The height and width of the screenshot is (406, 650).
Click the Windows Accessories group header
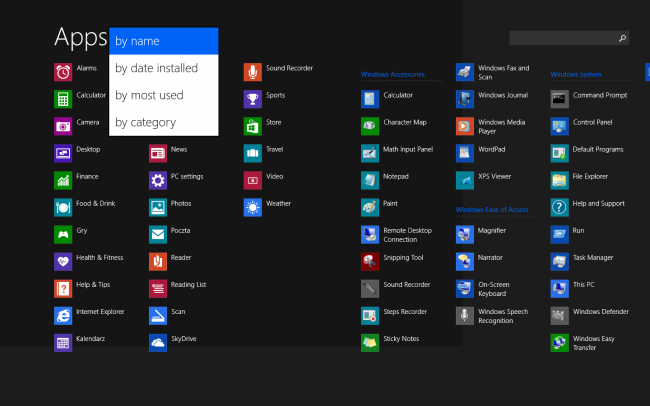tap(393, 74)
